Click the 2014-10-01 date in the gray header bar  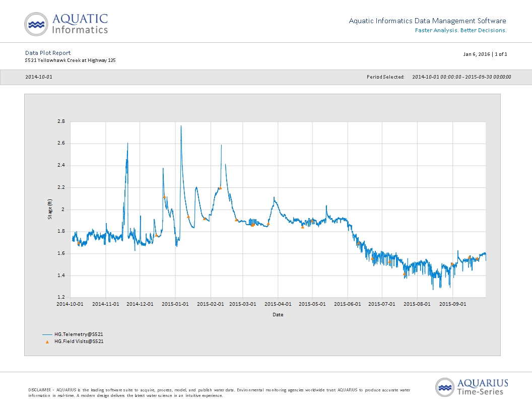click(x=39, y=77)
